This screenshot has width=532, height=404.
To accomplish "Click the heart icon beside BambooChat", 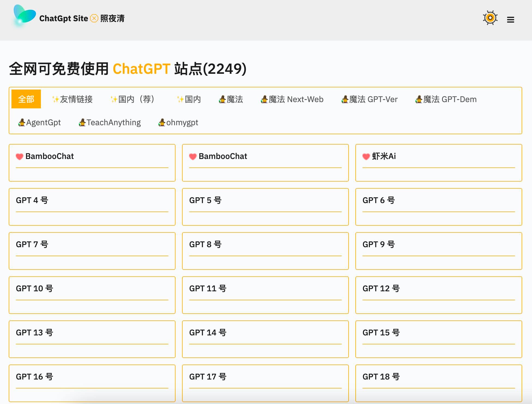I will click(19, 157).
